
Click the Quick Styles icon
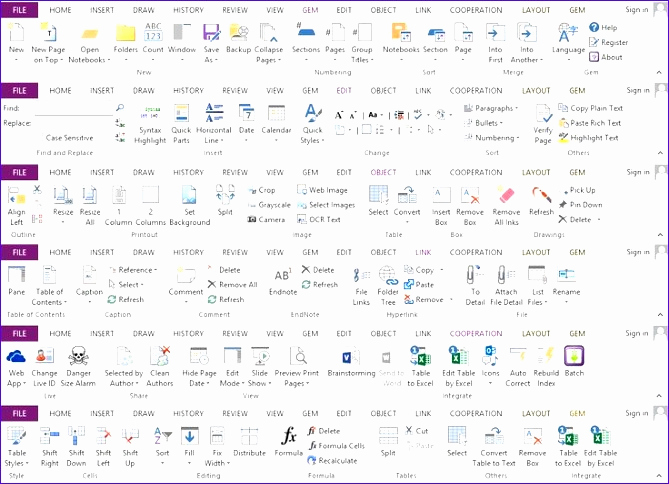pos(313,113)
